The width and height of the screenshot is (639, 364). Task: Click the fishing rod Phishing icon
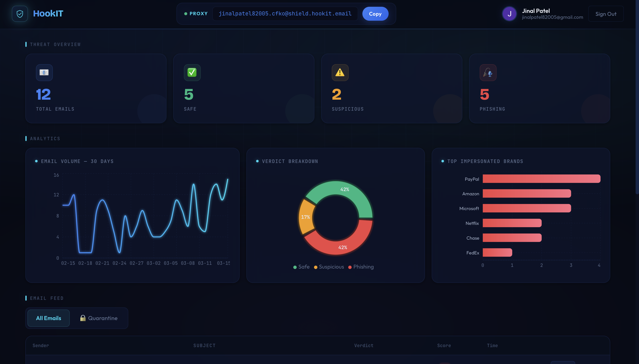[488, 72]
